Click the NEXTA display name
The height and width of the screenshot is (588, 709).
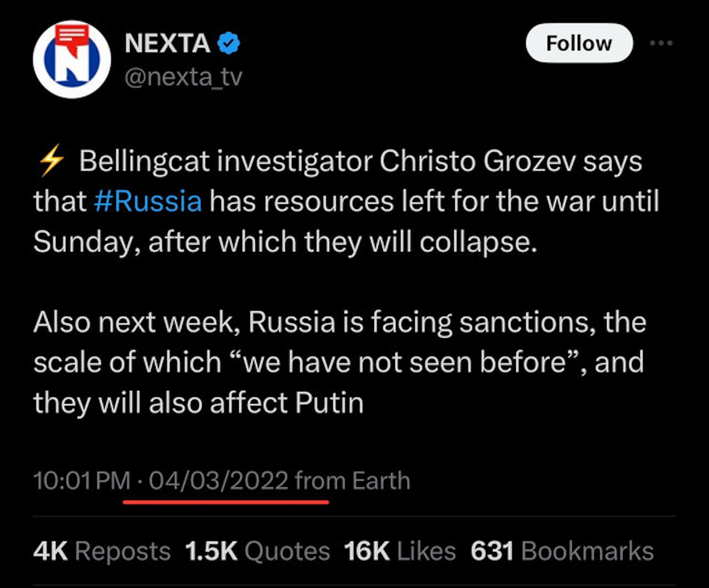[167, 43]
